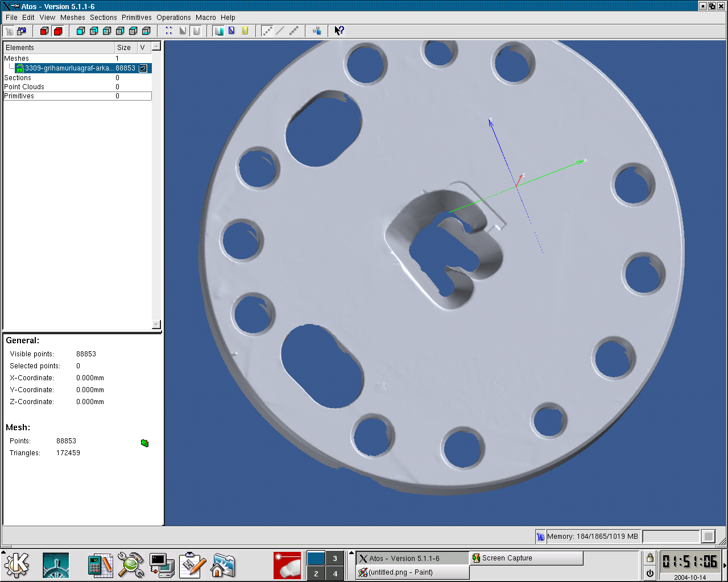Viewport: 728px width, 582px height.
Task: Open the Macro menu
Action: [x=205, y=18]
